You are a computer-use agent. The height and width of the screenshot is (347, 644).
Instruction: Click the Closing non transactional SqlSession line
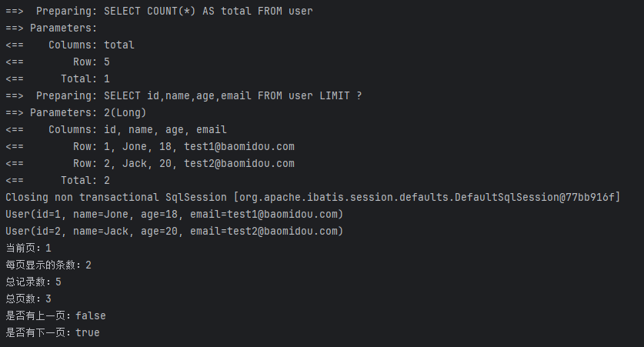coord(312,197)
